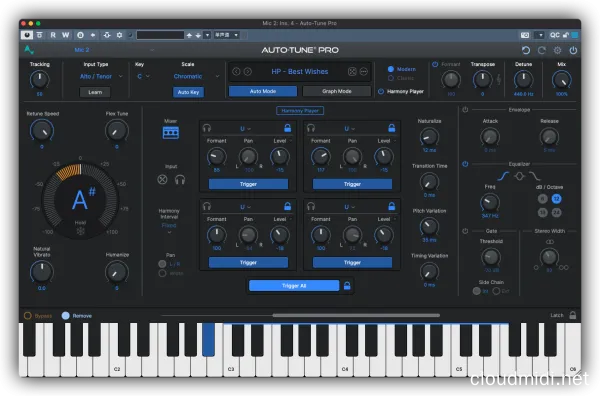Open the Harmony Interval Fixed dropdown

coord(169,228)
